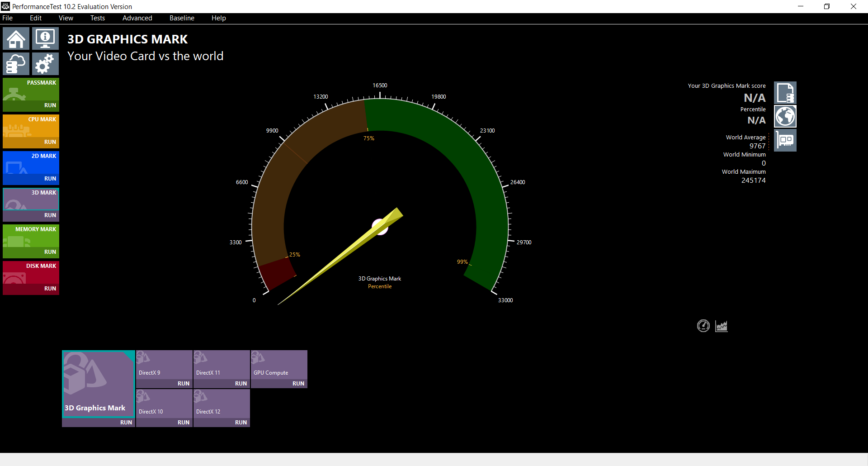The image size is (868, 466).
Task: Click the globe world comparison icon
Action: (x=785, y=117)
